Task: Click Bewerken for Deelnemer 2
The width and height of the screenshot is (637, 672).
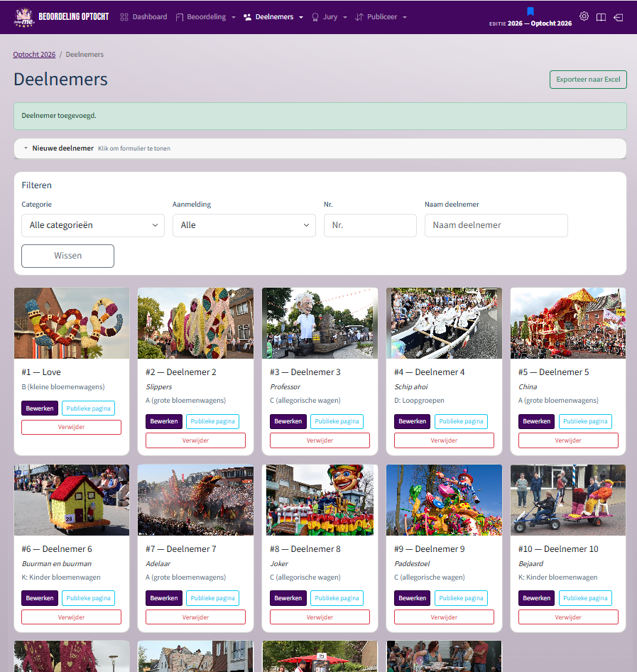Action: 164,422
